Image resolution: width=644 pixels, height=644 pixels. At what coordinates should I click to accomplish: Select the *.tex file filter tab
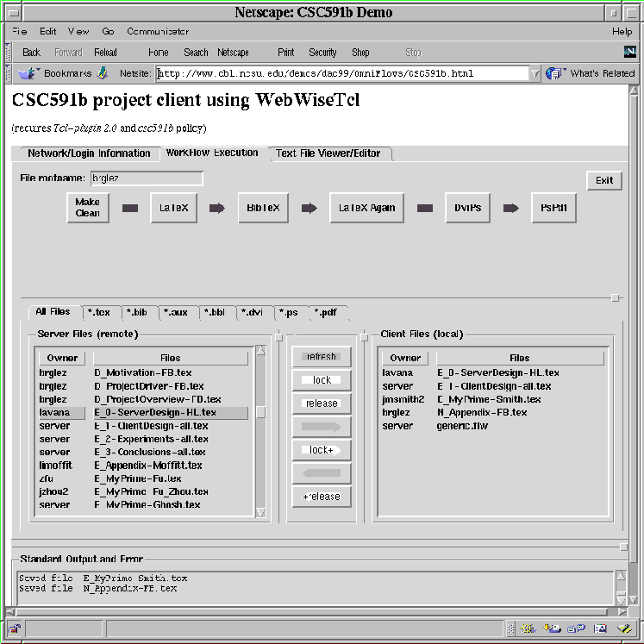[x=99, y=312]
